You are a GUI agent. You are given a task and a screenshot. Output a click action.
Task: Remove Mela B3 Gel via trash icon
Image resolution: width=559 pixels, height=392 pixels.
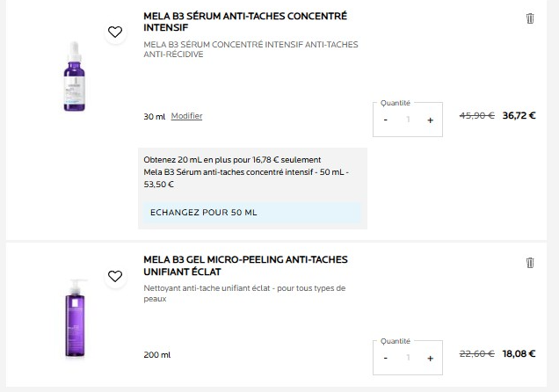(x=530, y=263)
